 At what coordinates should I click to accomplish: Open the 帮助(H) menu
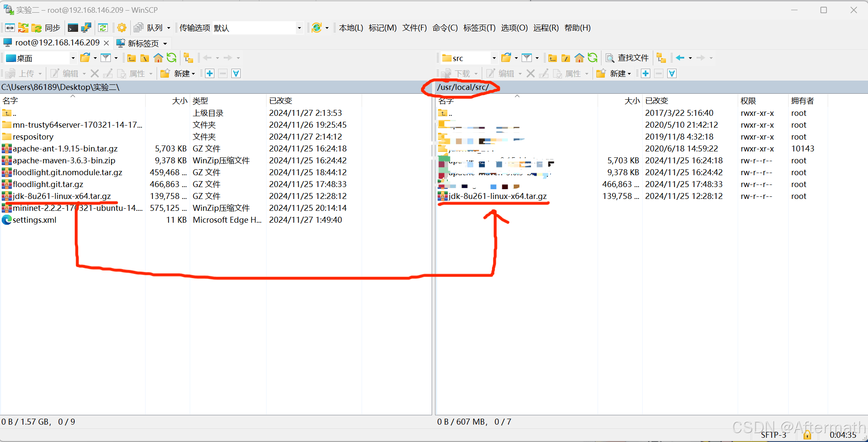click(577, 28)
